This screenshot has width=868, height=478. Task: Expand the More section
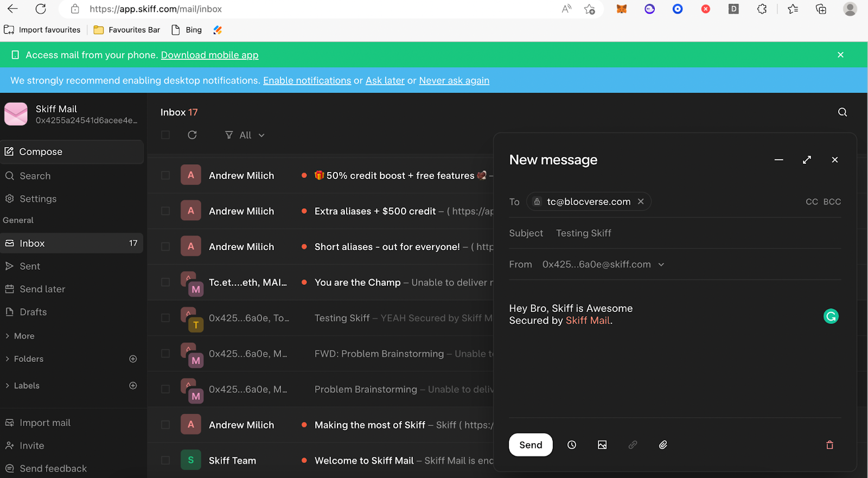tap(20, 336)
